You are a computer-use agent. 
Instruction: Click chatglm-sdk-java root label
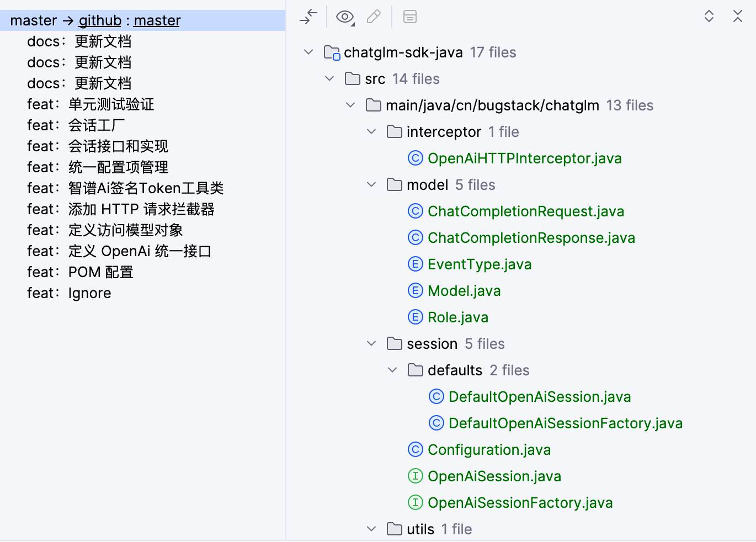(403, 52)
